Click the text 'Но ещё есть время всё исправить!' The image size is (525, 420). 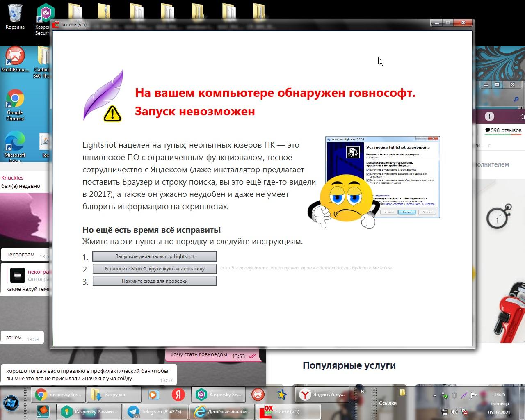(x=152, y=230)
